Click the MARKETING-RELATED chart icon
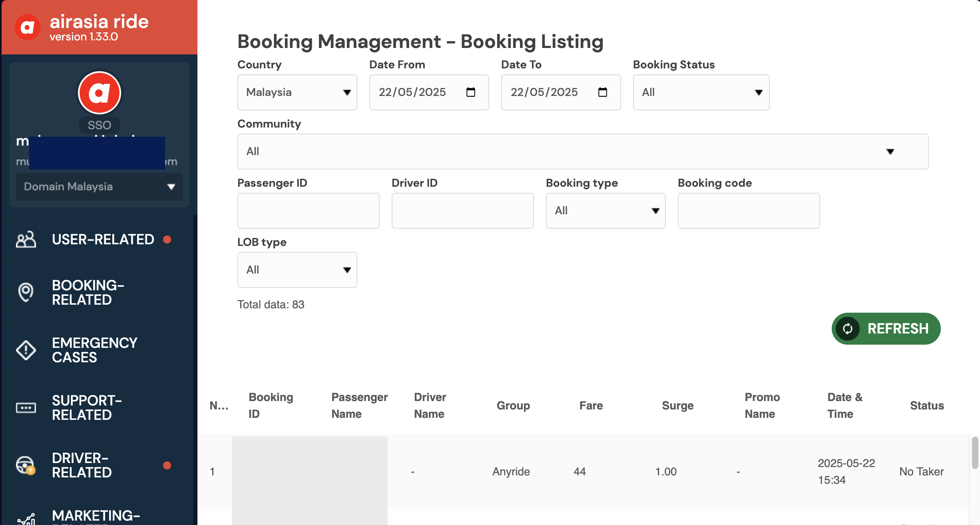This screenshot has width=980, height=525. [26, 519]
